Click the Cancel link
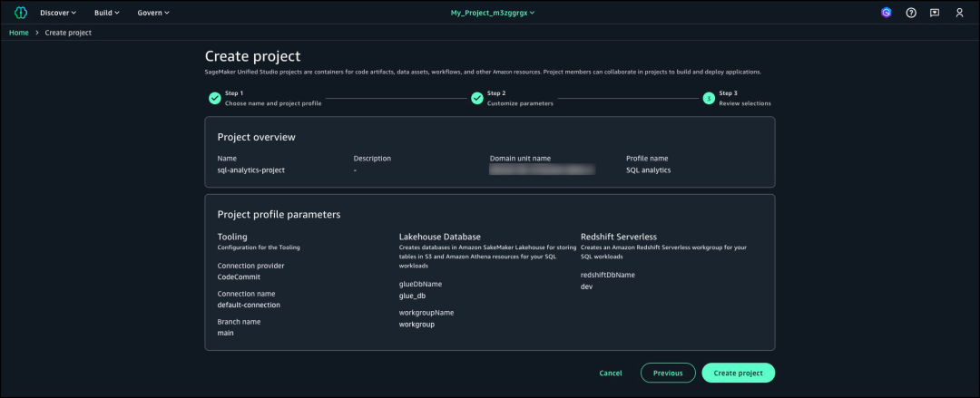This screenshot has height=398, width=980. (611, 373)
